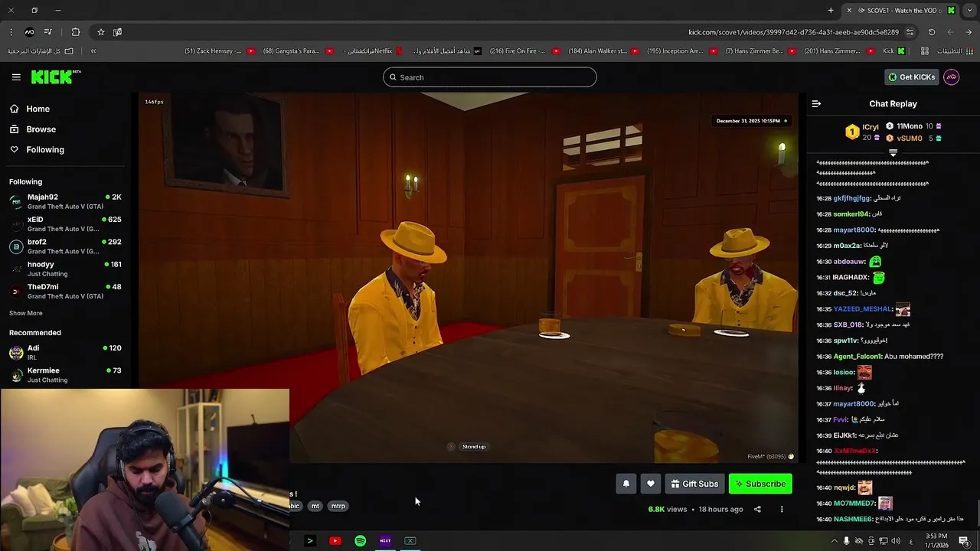Click chat user Agent_Falcon1
The width and height of the screenshot is (980, 551).
click(856, 356)
